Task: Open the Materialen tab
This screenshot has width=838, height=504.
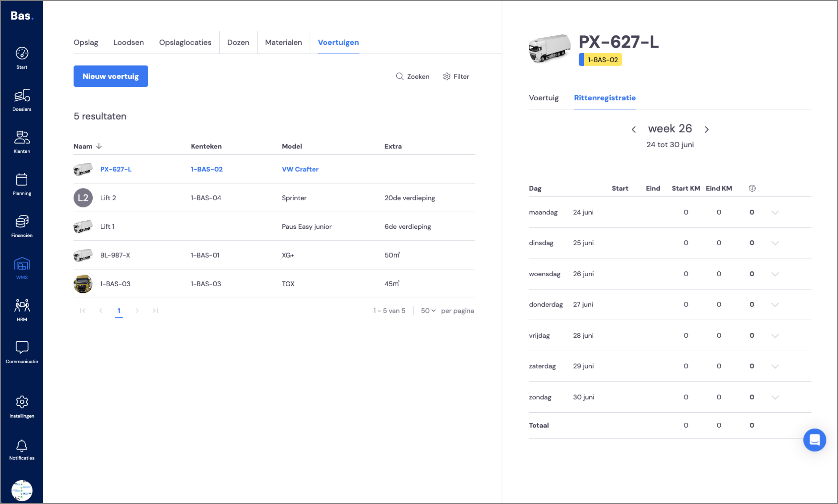Action: point(284,43)
